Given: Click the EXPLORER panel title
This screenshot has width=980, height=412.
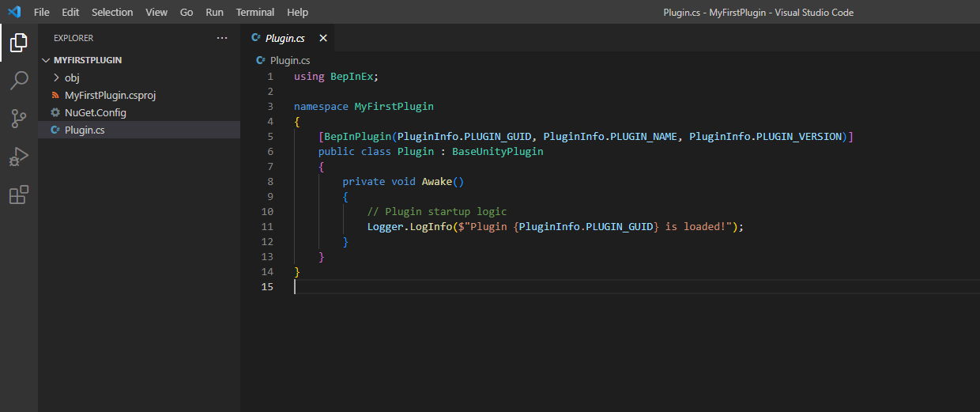Looking at the screenshot, I should tap(73, 38).
